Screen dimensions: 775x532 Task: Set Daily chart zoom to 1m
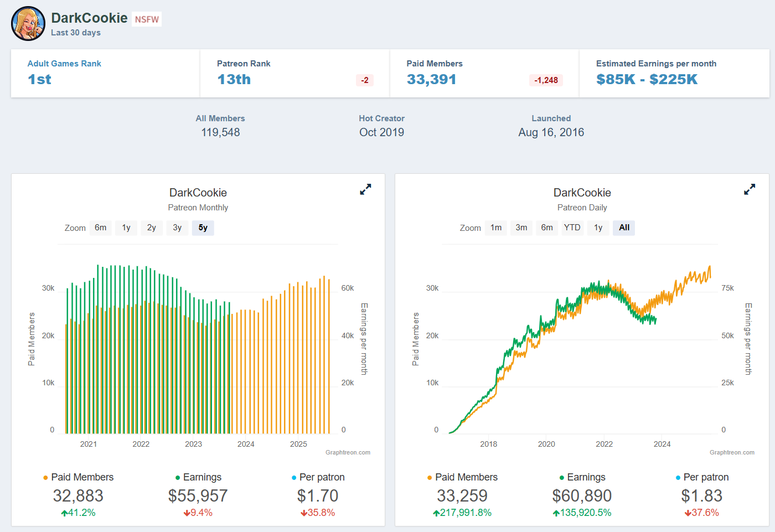click(x=496, y=228)
